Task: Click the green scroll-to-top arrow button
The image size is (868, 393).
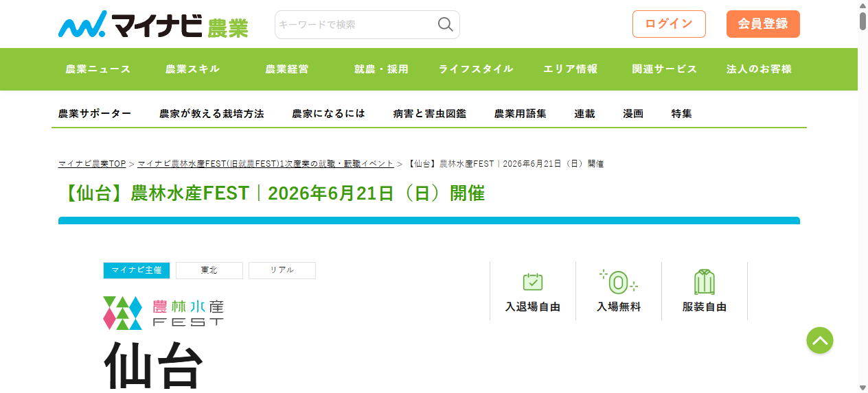Action: [820, 340]
